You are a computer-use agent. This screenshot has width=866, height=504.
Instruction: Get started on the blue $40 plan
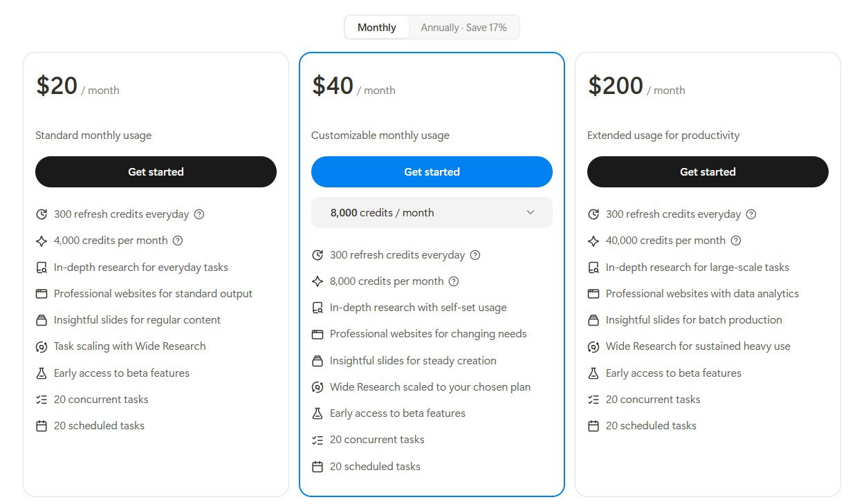(432, 171)
